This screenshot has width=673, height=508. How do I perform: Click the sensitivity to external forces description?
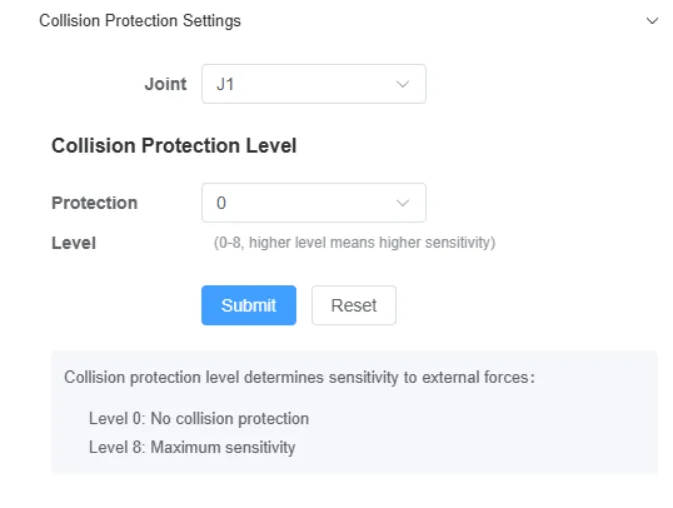tap(299, 378)
